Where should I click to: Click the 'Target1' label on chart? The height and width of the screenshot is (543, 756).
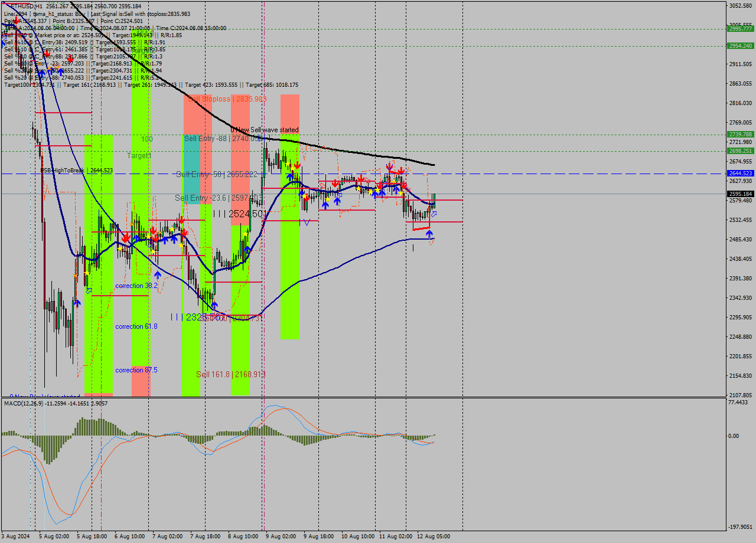[x=139, y=156]
